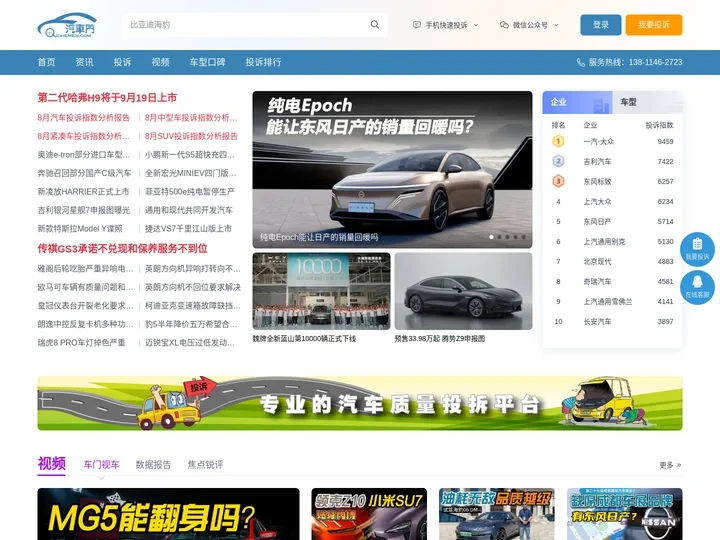Open the 投诉排行 nav item
Image resolution: width=720 pixels, height=540 pixels.
coord(264,62)
